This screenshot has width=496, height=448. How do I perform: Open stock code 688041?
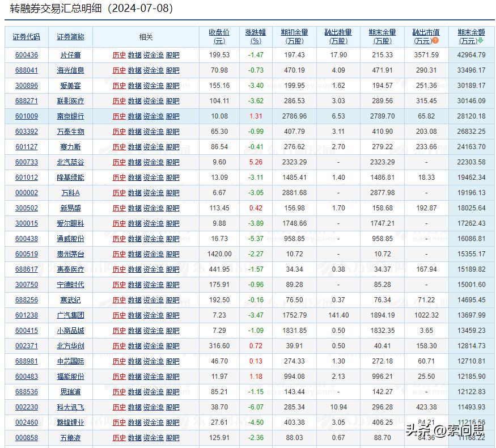tap(27, 70)
